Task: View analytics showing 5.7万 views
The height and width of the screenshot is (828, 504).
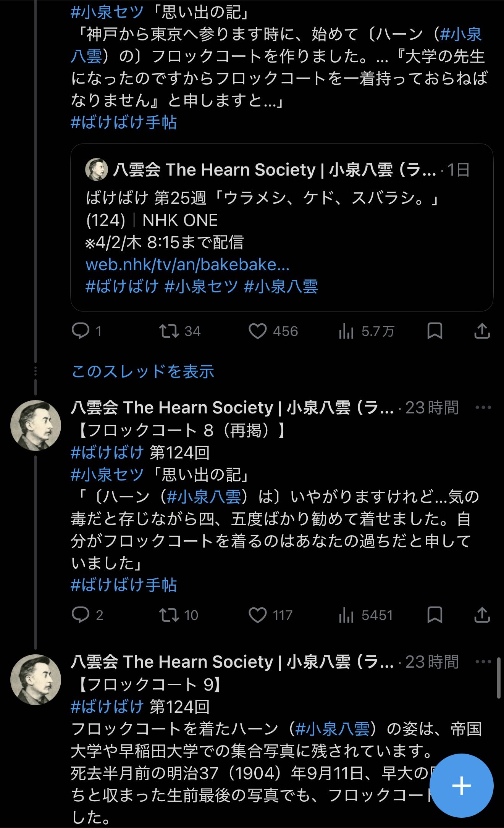Action: 346,331
